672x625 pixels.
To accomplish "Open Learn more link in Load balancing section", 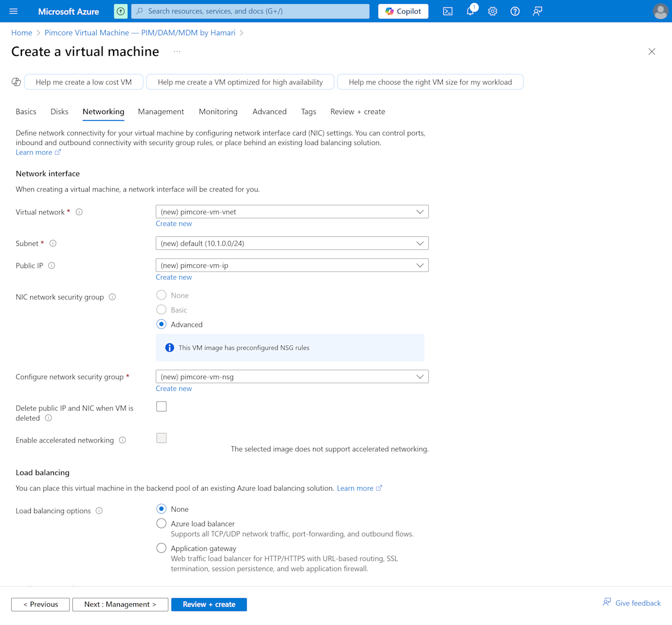I will click(x=360, y=489).
